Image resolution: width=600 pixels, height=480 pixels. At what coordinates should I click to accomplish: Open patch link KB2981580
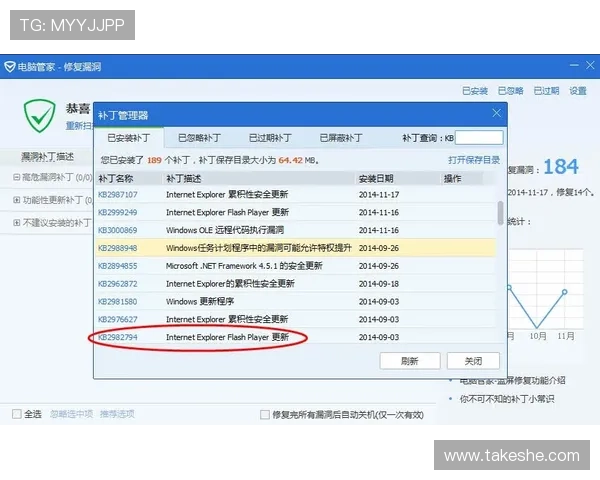click(x=117, y=302)
